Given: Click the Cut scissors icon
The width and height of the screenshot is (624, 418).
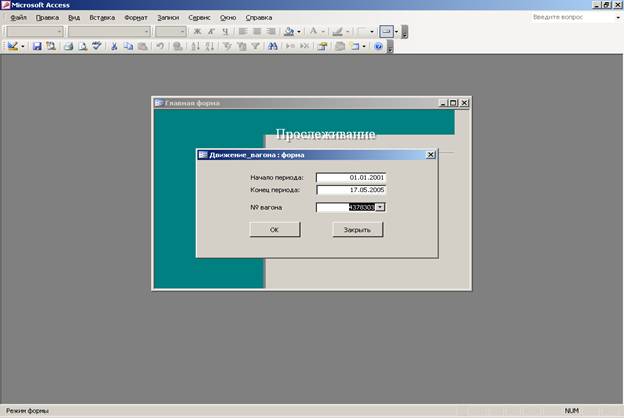Looking at the screenshot, I should coord(114,46).
